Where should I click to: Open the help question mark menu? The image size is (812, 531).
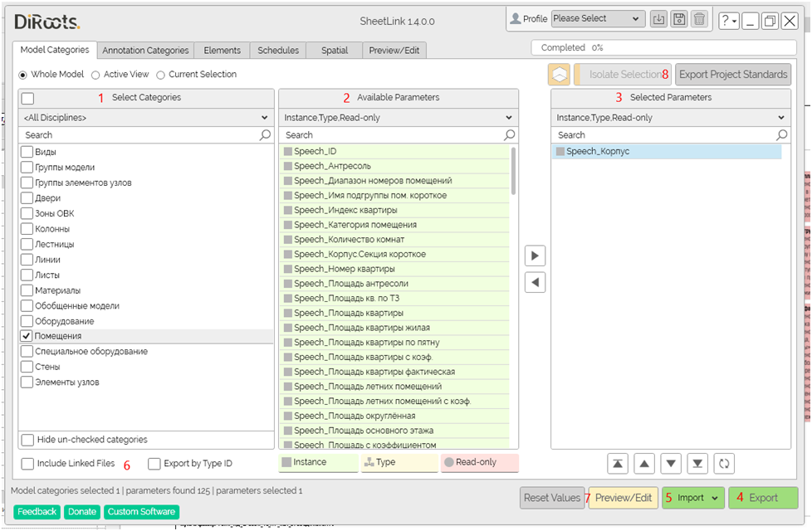[727, 20]
